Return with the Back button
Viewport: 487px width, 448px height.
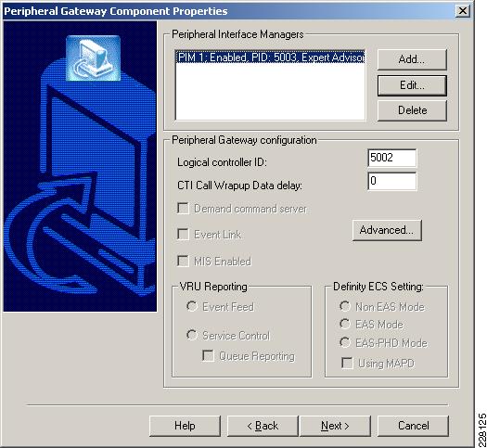pyautogui.click(x=263, y=426)
